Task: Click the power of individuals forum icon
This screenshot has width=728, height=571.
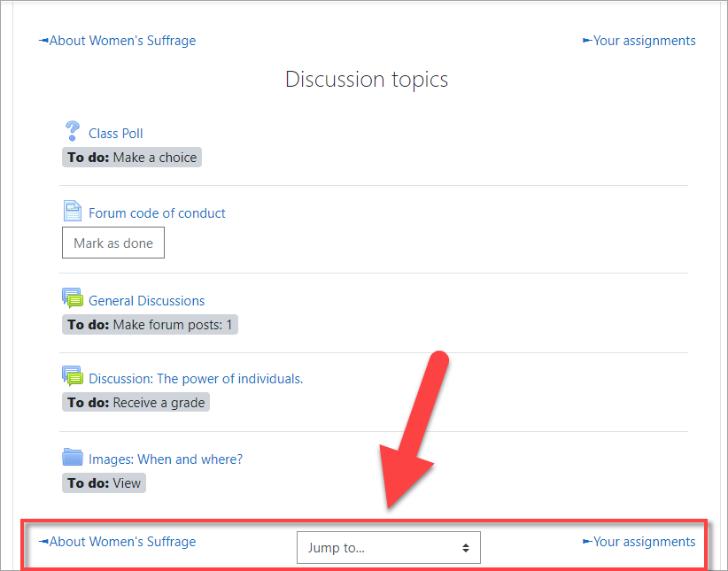Action: (73, 377)
